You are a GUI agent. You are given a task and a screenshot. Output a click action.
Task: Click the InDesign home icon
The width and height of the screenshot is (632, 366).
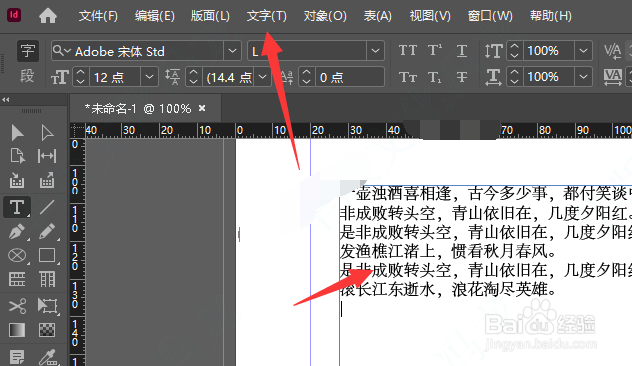point(48,16)
